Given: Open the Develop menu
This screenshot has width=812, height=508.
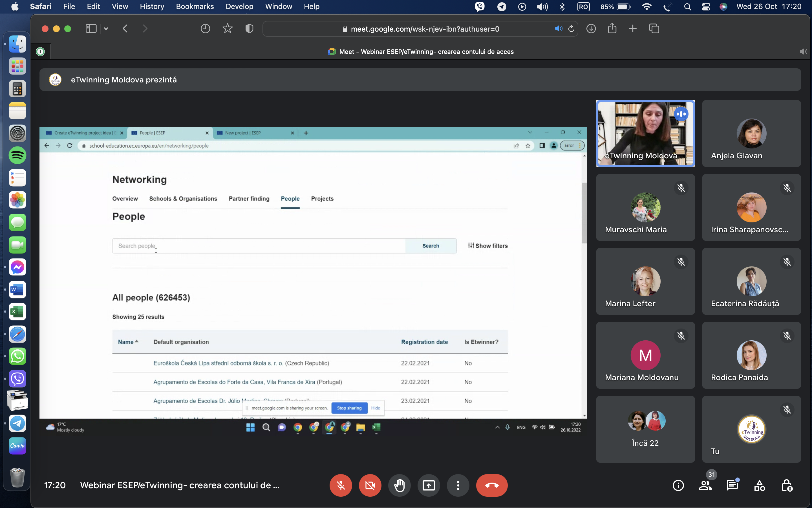Looking at the screenshot, I should tap(240, 6).
